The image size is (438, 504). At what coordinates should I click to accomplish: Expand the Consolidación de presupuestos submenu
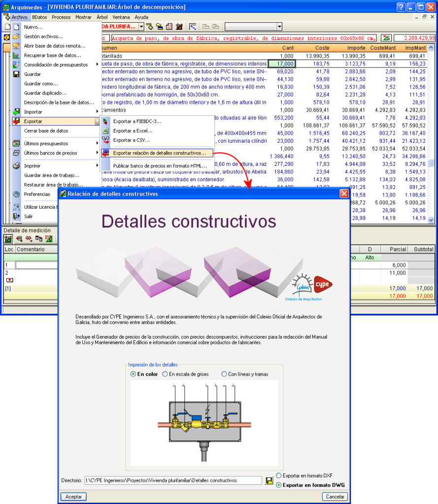[x=97, y=64]
